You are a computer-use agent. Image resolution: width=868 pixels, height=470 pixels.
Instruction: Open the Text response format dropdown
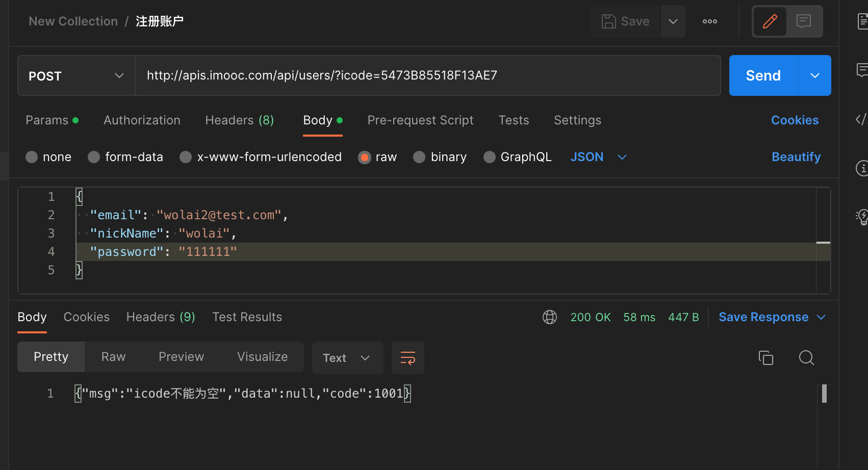pos(347,358)
